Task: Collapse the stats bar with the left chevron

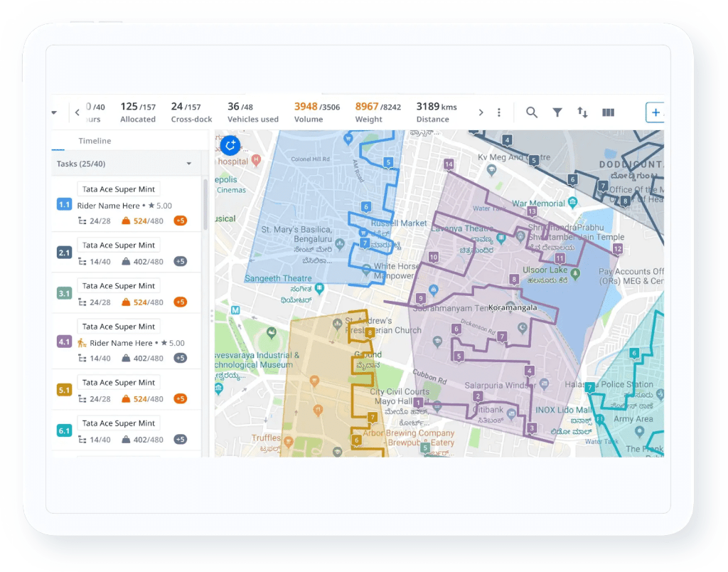Action: 77,112
